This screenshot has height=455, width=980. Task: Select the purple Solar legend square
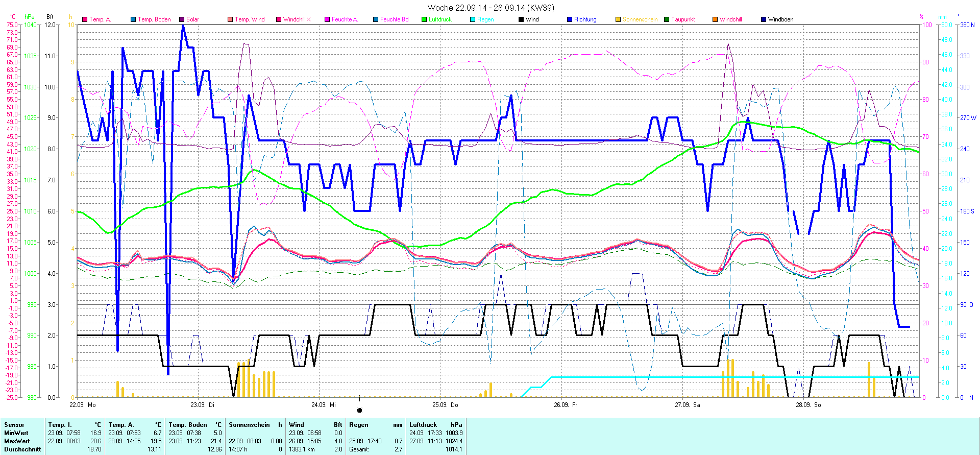point(182,19)
